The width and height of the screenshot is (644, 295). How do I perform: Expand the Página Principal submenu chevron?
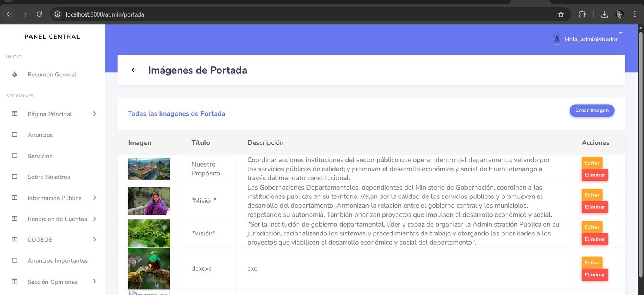click(95, 114)
